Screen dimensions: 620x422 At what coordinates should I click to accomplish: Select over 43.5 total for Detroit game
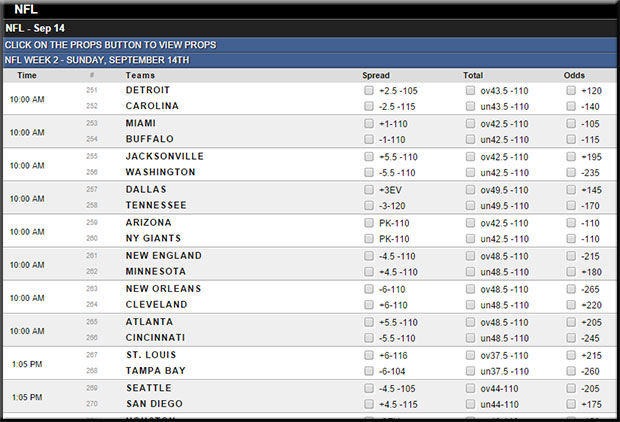pos(470,91)
